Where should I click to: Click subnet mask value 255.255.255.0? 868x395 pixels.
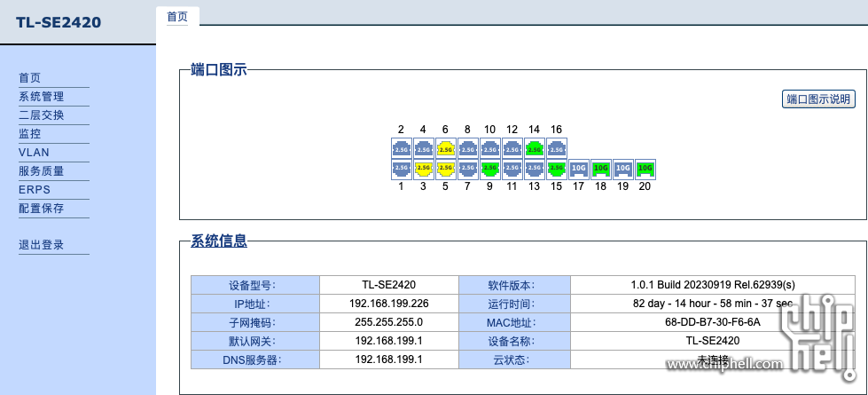click(x=389, y=322)
